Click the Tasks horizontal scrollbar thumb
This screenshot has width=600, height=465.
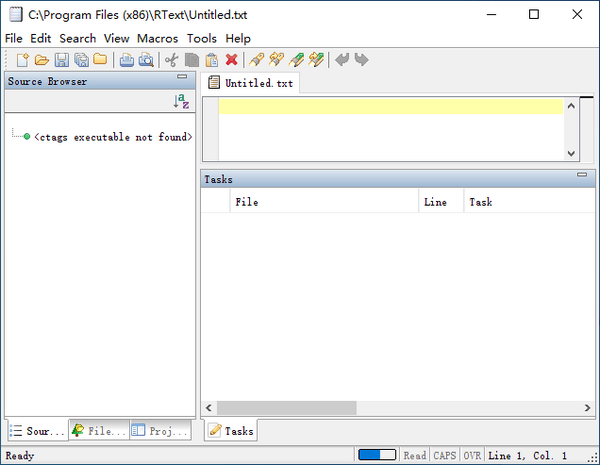tap(286, 408)
